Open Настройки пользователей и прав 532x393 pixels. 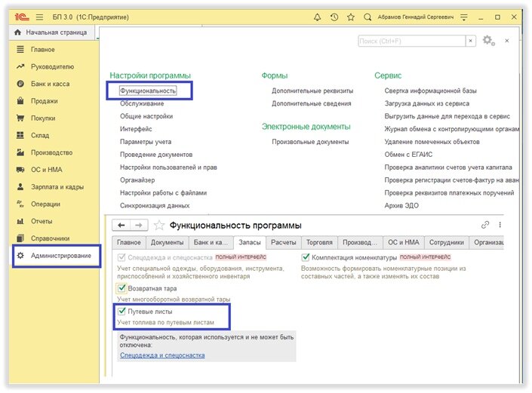click(168, 167)
